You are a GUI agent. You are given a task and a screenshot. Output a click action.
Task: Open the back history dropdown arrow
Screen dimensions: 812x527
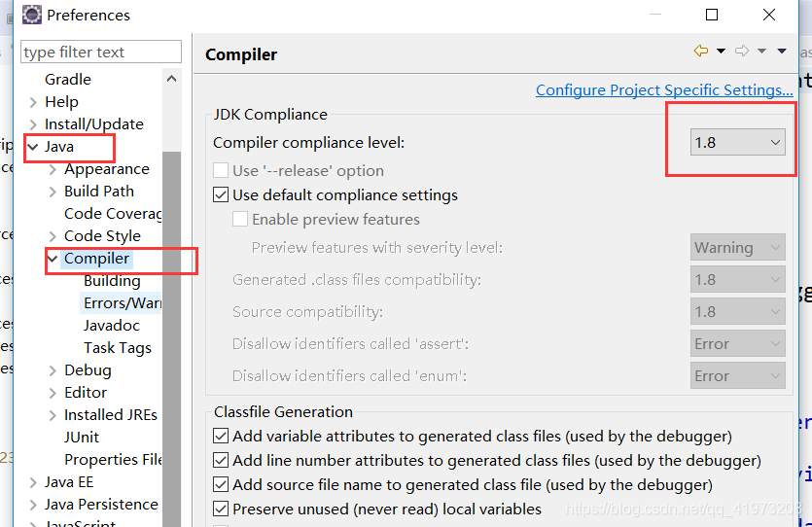pyautogui.click(x=721, y=51)
